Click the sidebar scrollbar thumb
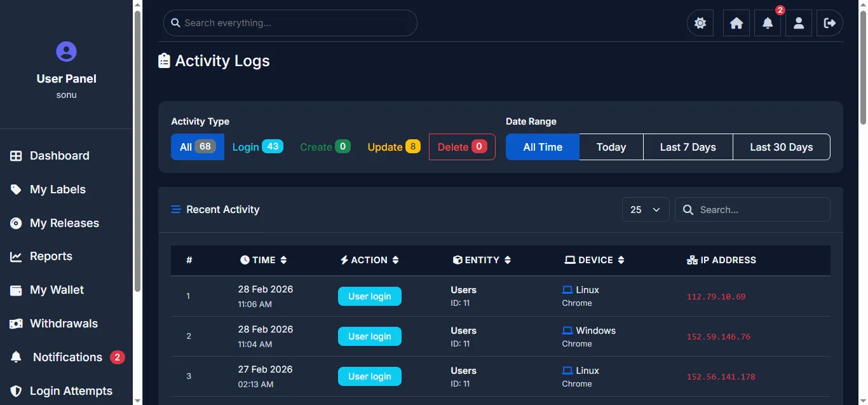 click(x=137, y=151)
